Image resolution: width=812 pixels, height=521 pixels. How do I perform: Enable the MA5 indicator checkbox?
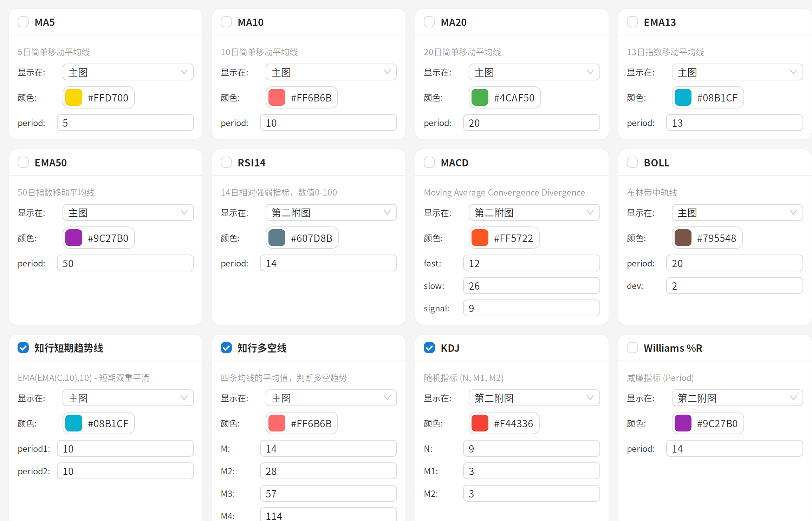(x=23, y=22)
